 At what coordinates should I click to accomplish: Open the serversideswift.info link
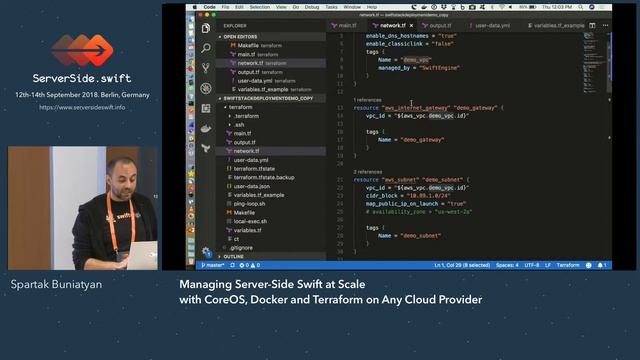82,107
